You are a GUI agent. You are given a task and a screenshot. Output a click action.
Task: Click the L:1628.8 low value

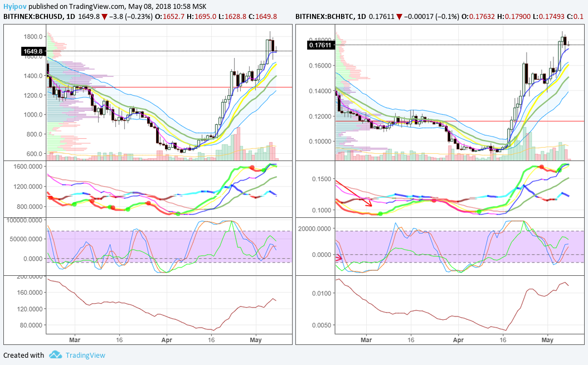[232, 17]
